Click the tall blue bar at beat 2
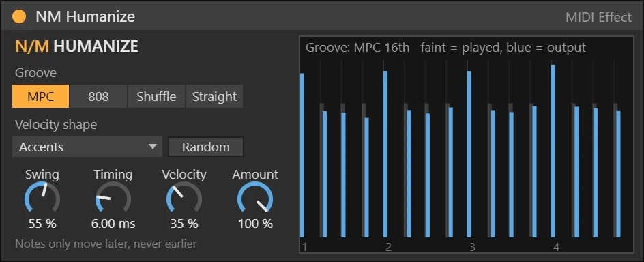The width and height of the screenshot is (644, 262). (385, 154)
